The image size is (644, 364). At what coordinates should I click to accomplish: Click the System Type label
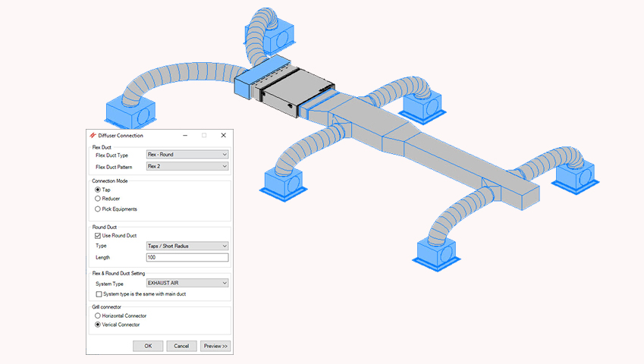(109, 284)
